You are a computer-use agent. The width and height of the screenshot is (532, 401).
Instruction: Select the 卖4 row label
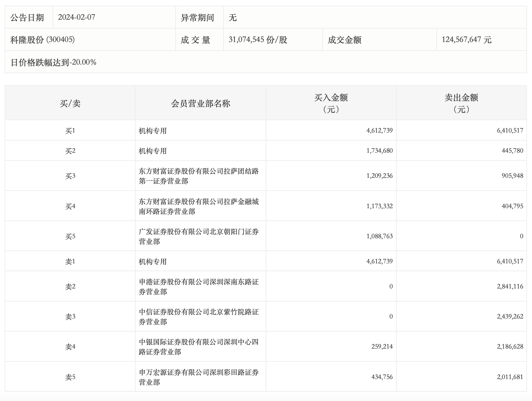(x=70, y=347)
